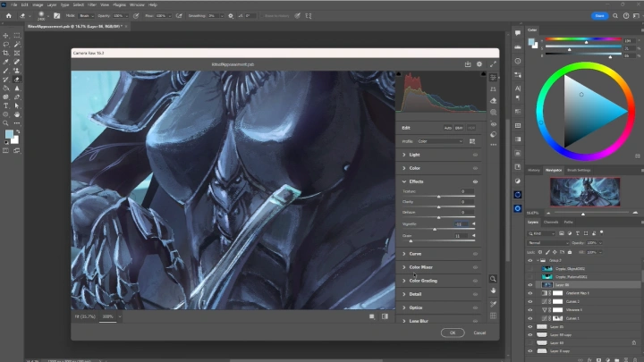Open the Window menu
The width and height of the screenshot is (644, 362).
pyautogui.click(x=137, y=5)
